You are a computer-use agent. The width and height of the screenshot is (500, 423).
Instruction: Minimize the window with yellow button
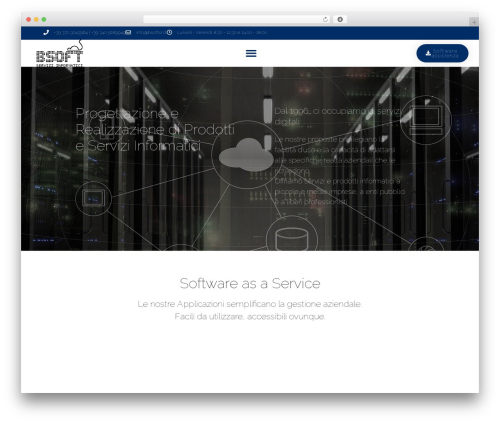(36, 19)
